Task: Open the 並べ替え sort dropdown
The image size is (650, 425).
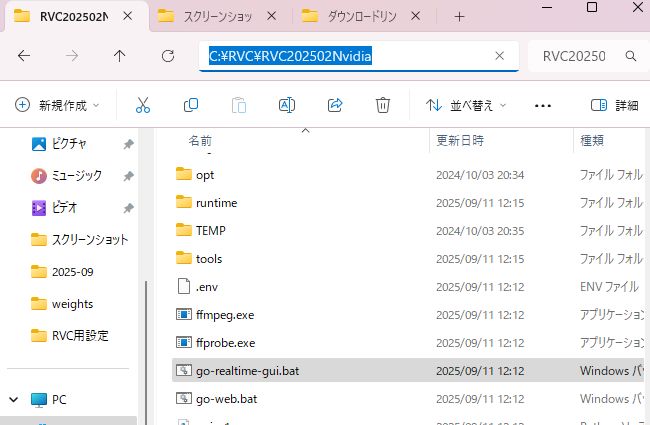Action: click(x=466, y=105)
